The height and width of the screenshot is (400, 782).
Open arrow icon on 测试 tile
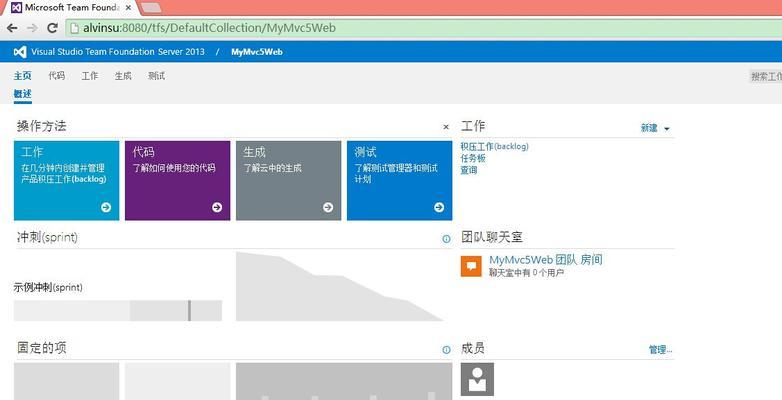439,207
